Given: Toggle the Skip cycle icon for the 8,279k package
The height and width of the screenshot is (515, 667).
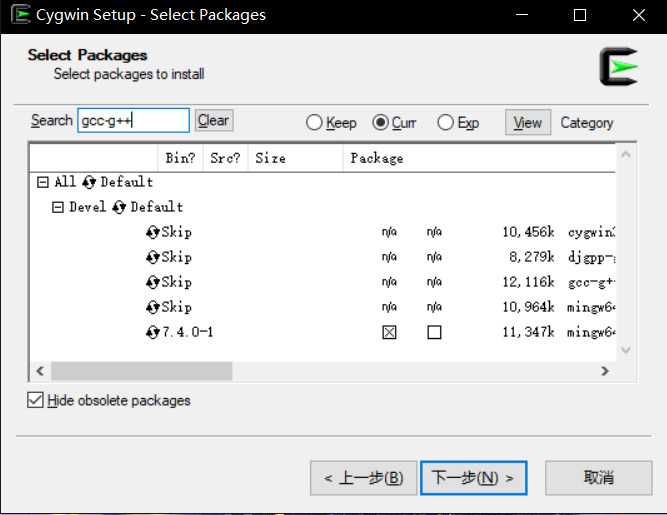Looking at the screenshot, I should (x=152, y=257).
